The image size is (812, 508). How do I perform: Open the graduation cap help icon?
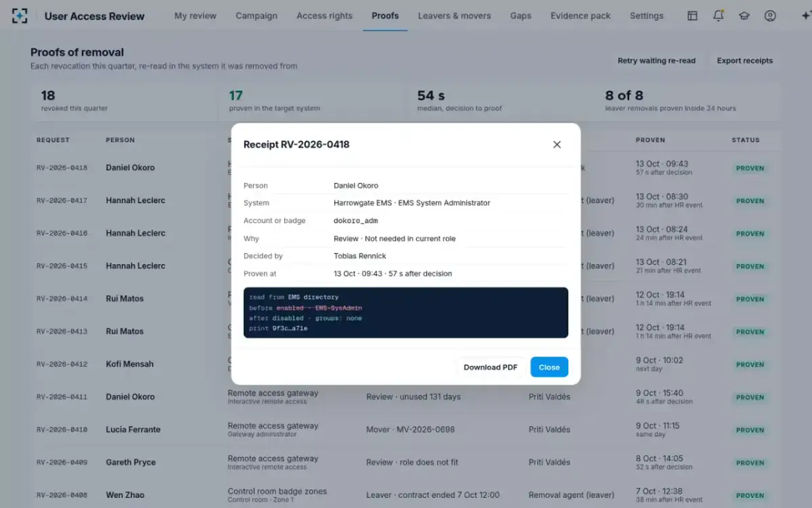pyautogui.click(x=744, y=16)
